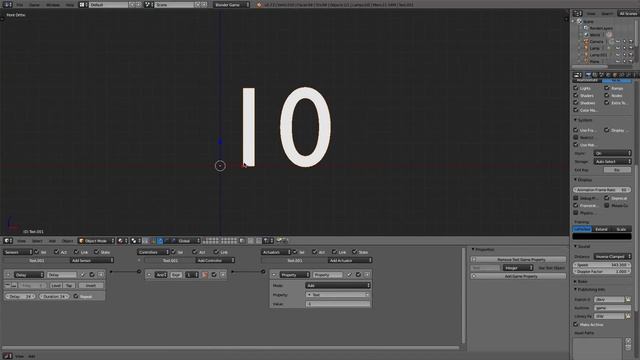Click the Level button in Delay sensor
Viewport: 640px width, 360px height.
click(x=56, y=285)
